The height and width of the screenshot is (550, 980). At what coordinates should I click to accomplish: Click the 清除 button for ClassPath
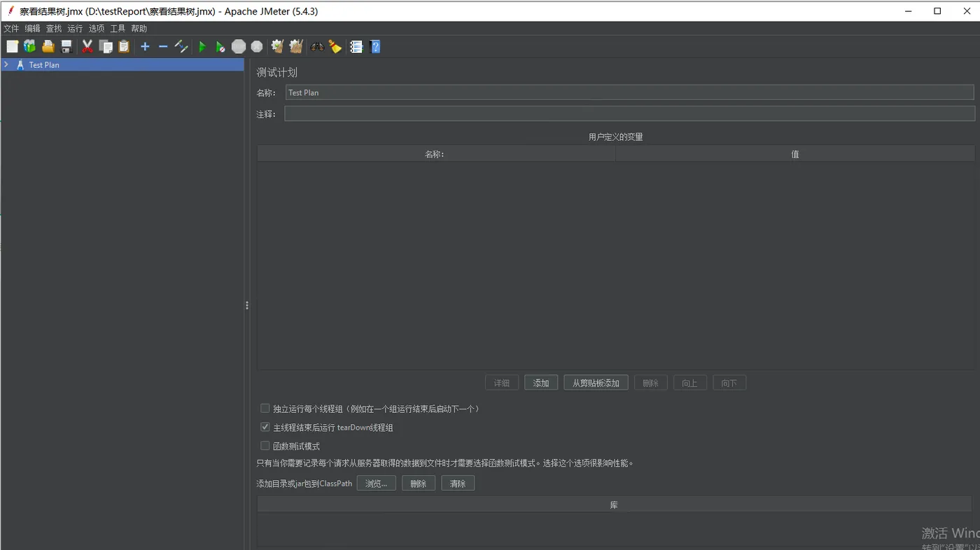[458, 484]
